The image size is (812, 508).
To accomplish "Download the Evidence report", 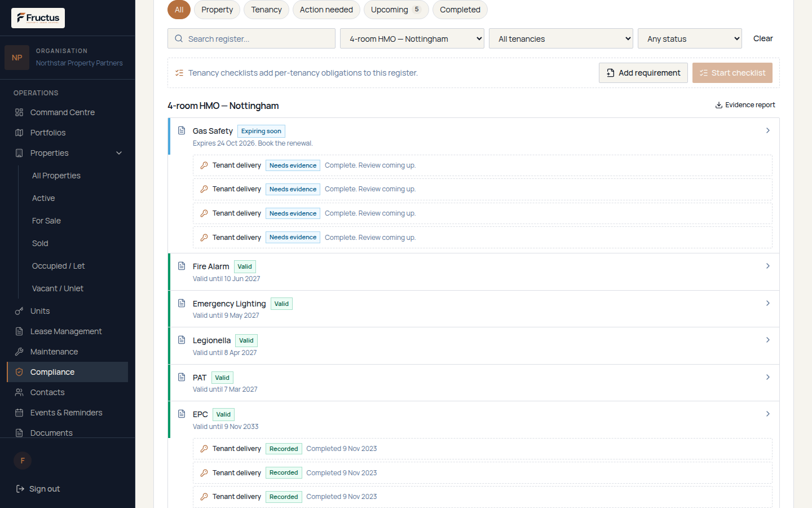I will [x=745, y=105].
